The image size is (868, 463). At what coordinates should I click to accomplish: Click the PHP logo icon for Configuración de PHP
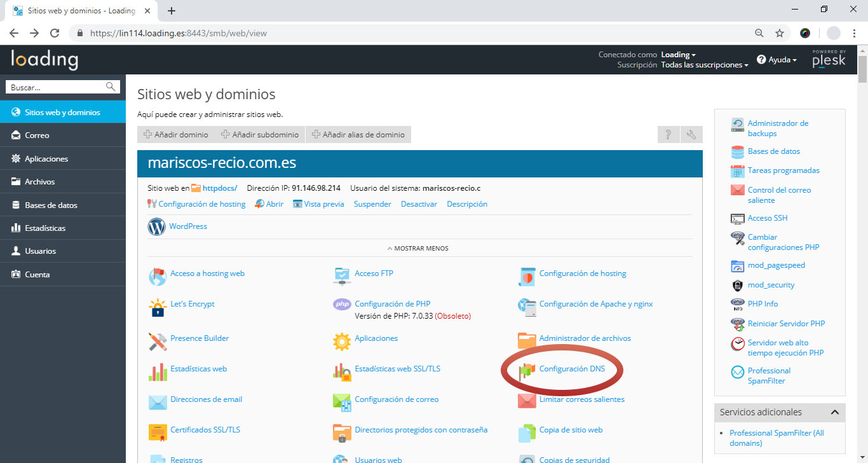[342, 305]
